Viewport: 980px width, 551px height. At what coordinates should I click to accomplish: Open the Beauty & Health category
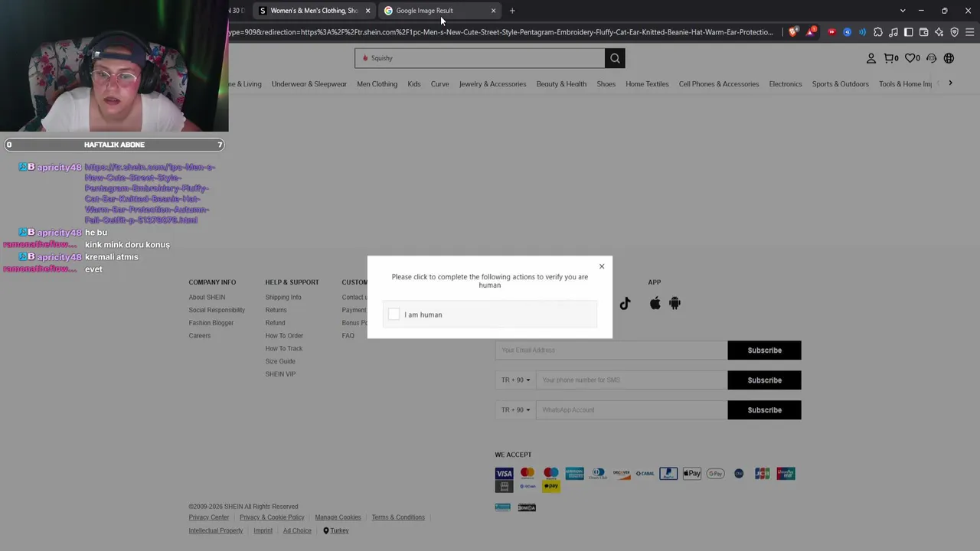click(561, 84)
